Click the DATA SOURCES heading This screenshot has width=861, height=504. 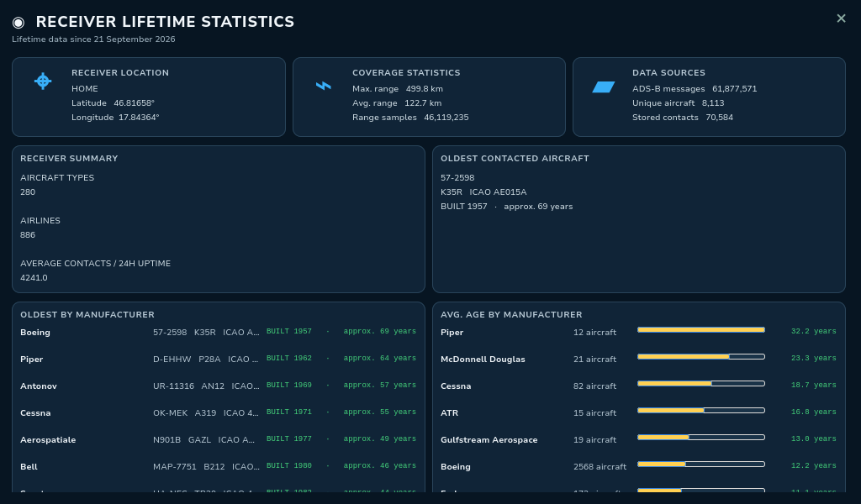pos(668,73)
